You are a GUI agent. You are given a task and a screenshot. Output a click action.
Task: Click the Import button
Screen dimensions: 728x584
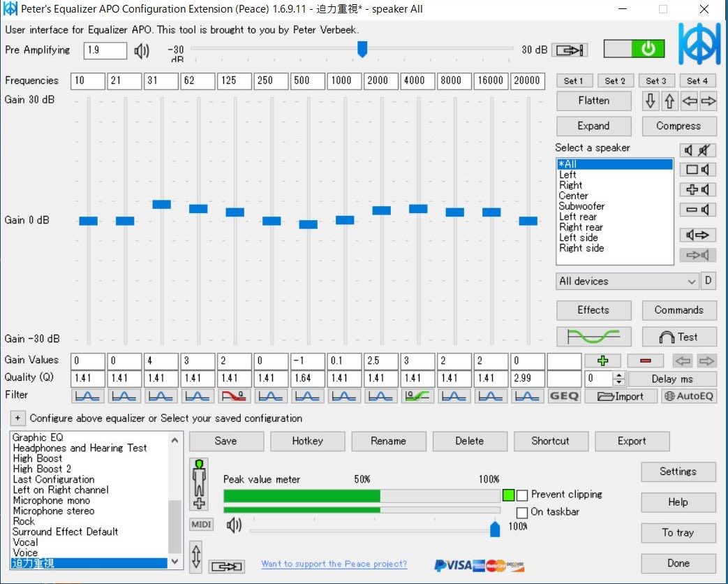coord(621,396)
